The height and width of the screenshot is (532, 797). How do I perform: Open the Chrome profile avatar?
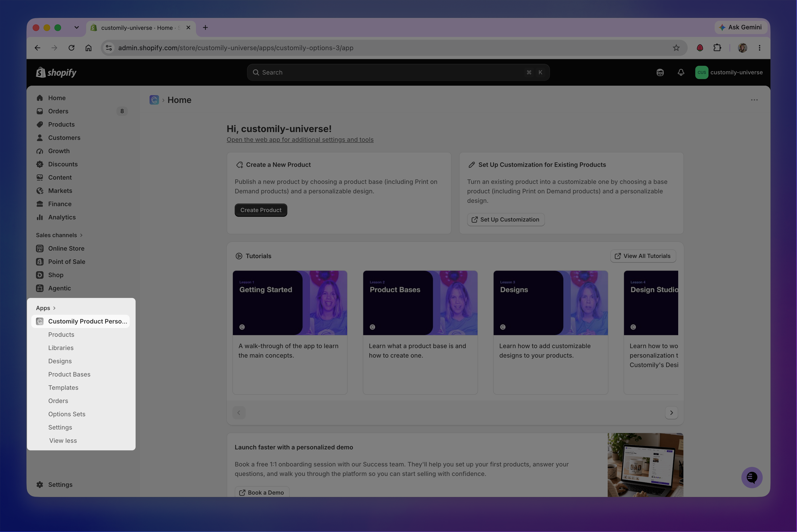click(742, 48)
